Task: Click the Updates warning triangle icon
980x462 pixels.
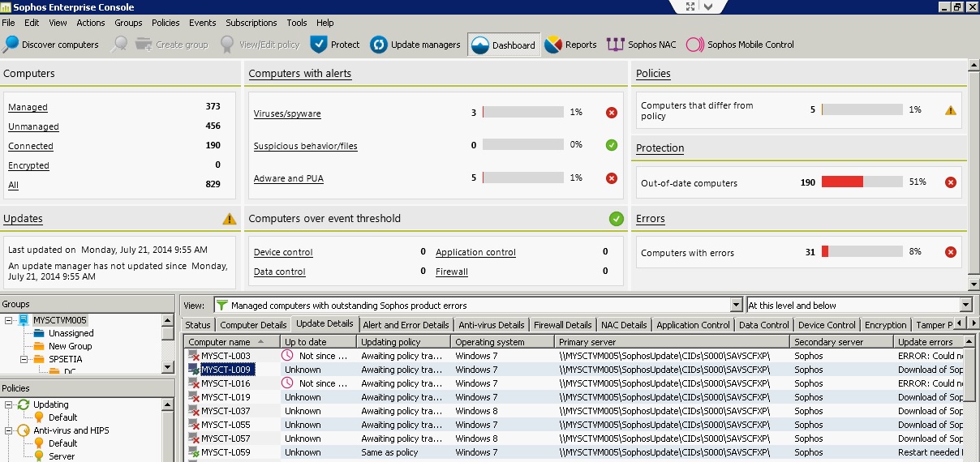Action: coord(230,218)
